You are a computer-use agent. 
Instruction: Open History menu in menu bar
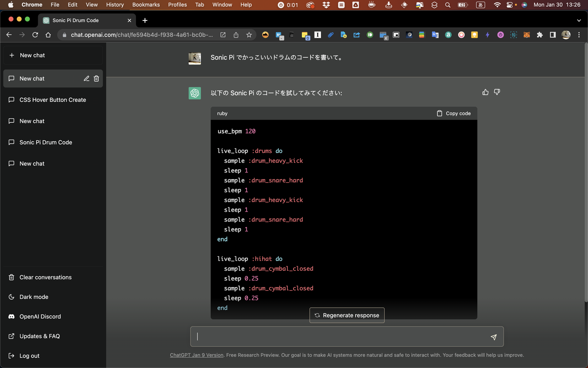click(x=115, y=5)
